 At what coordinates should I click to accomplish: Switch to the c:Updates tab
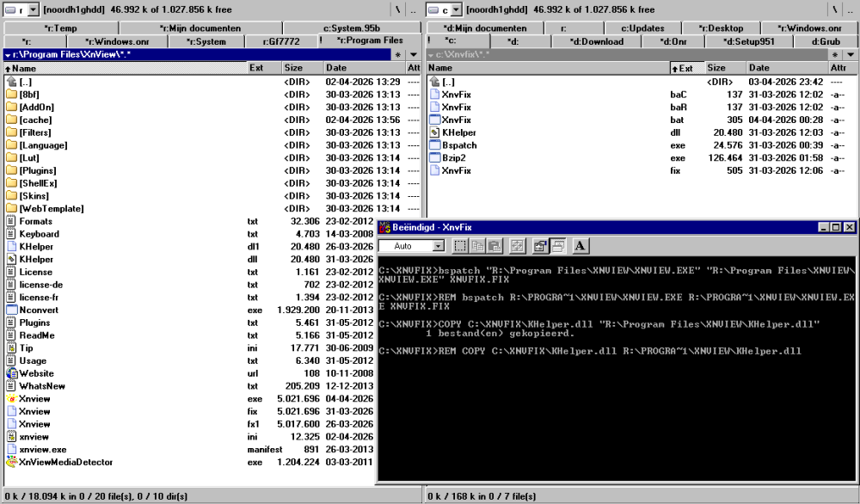[642, 28]
